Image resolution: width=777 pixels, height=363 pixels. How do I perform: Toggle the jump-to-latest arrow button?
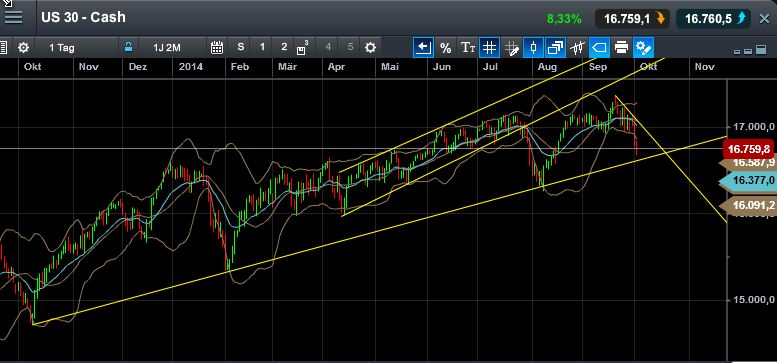click(424, 48)
